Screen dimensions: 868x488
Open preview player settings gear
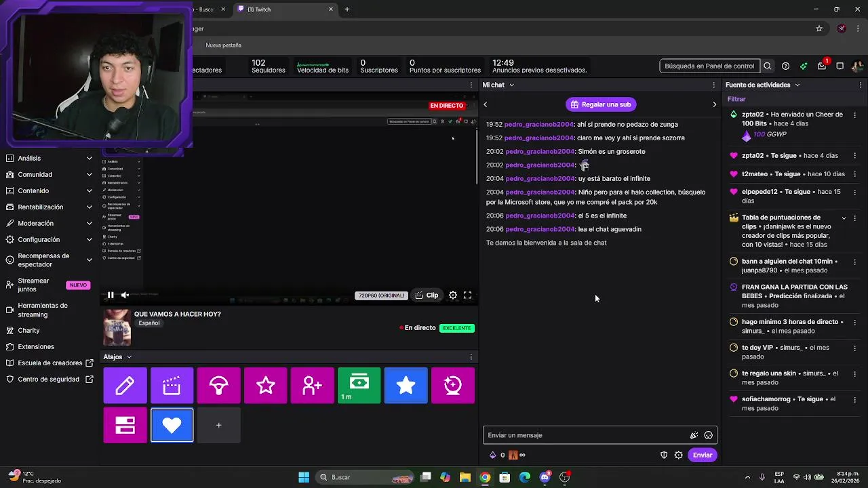(x=453, y=295)
